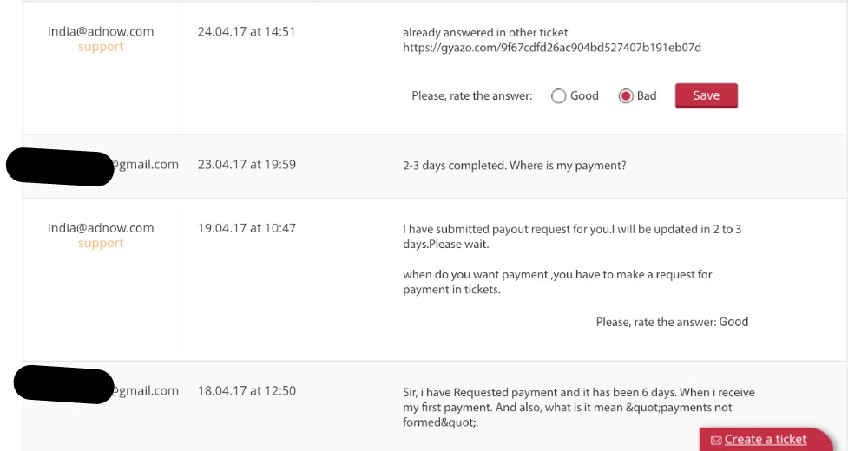Viewport: 868px width, 451px height.
Task: Select the Good rating radio button
Action: [559, 96]
